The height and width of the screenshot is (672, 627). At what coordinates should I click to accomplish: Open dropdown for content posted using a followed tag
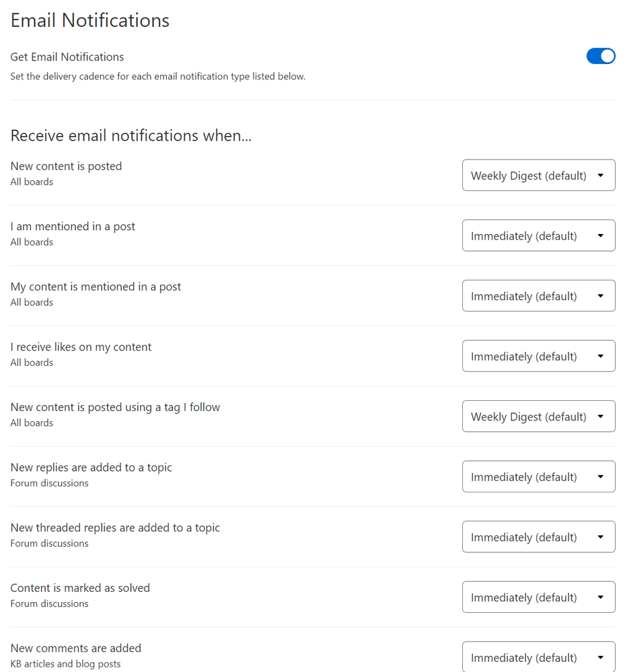[x=538, y=416]
